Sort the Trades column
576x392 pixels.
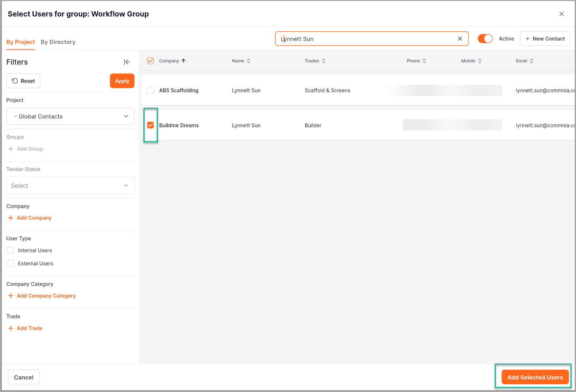323,61
